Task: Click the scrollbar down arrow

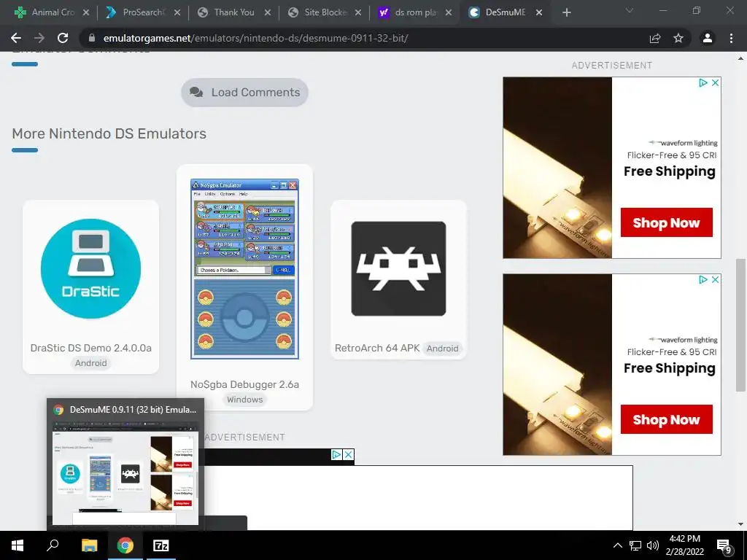Action: [740, 524]
